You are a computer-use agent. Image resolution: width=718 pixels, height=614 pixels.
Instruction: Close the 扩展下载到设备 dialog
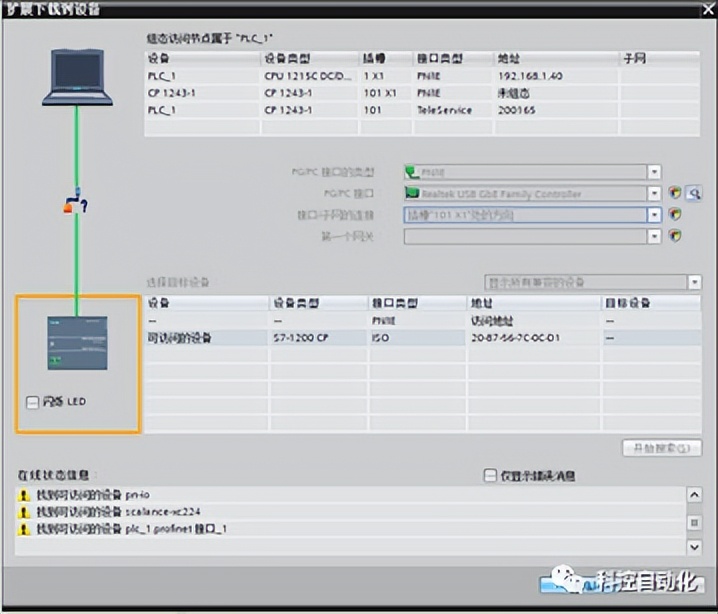[x=708, y=9]
